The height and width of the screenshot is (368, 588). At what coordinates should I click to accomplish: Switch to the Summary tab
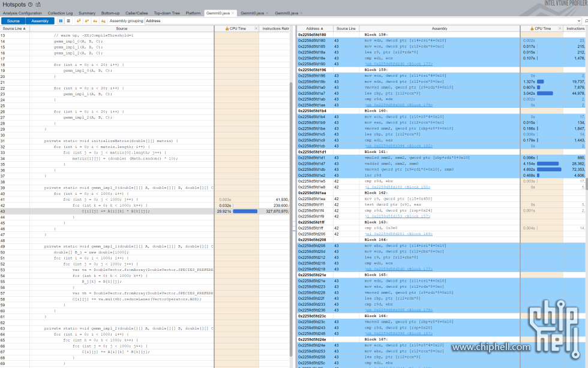point(87,13)
